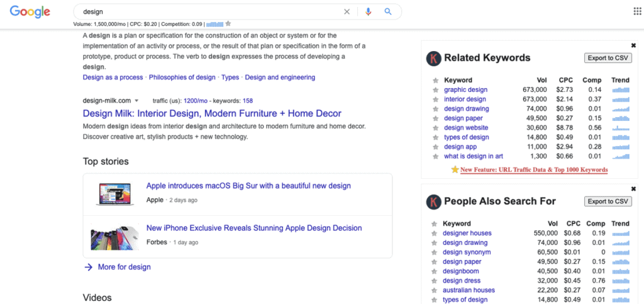
Task: Click the 1200/mo traffic value
Action: [194, 101]
